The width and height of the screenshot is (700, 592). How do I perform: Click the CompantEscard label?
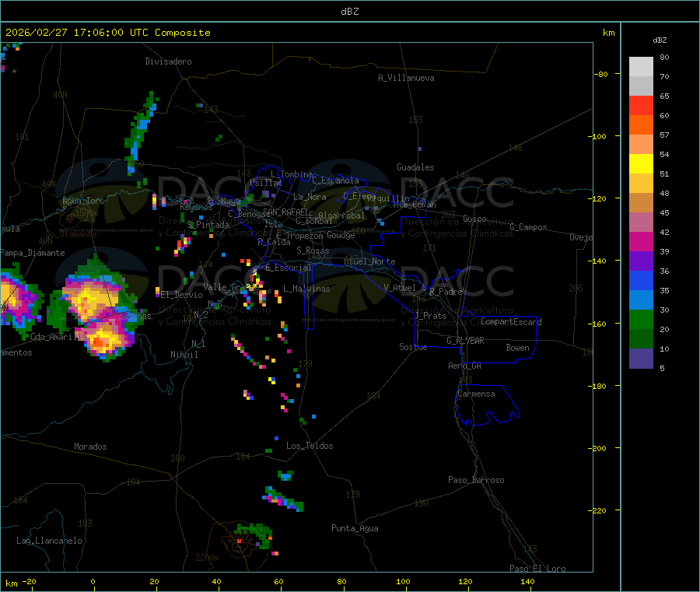pos(511,322)
